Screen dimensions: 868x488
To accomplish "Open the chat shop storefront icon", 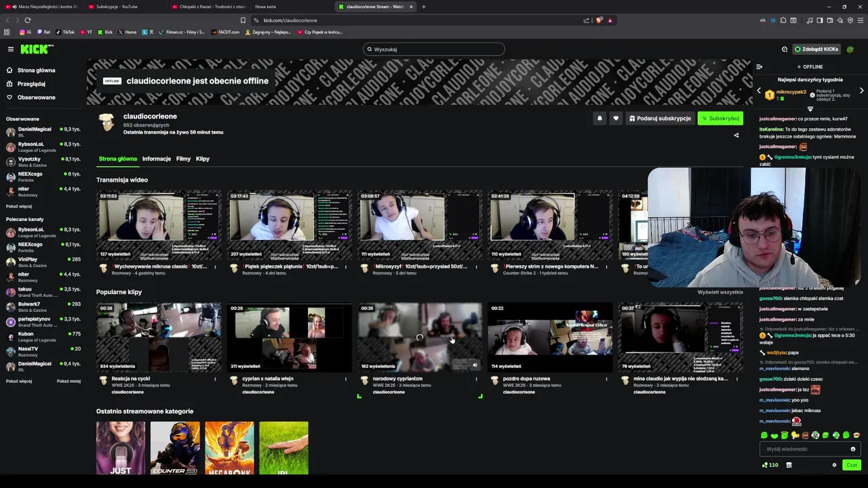I will pyautogui.click(x=789, y=465).
